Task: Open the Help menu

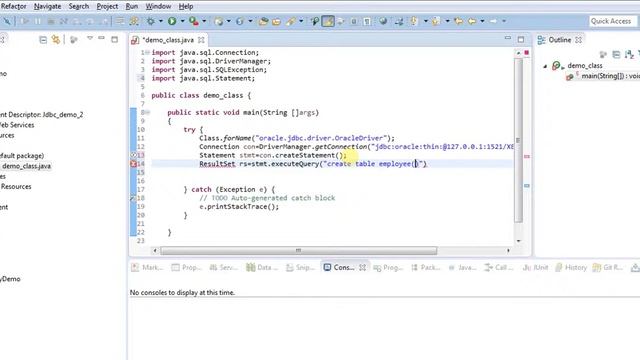Action: tap(186, 6)
